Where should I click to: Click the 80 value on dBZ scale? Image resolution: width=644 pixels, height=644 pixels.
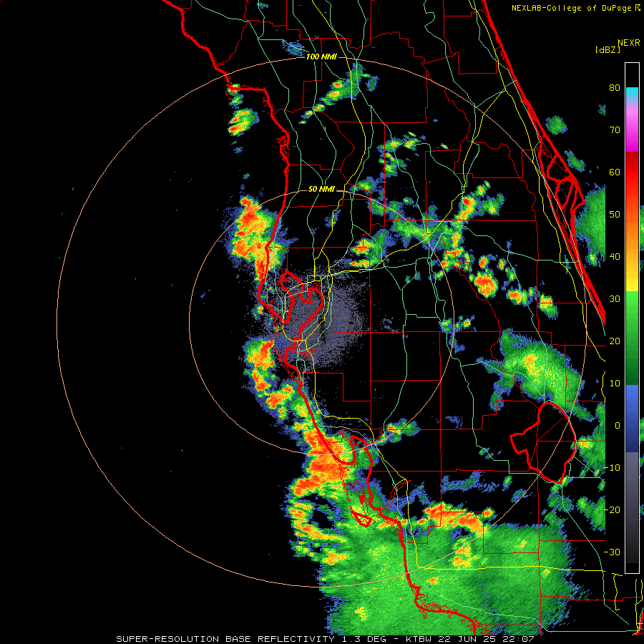coord(615,87)
